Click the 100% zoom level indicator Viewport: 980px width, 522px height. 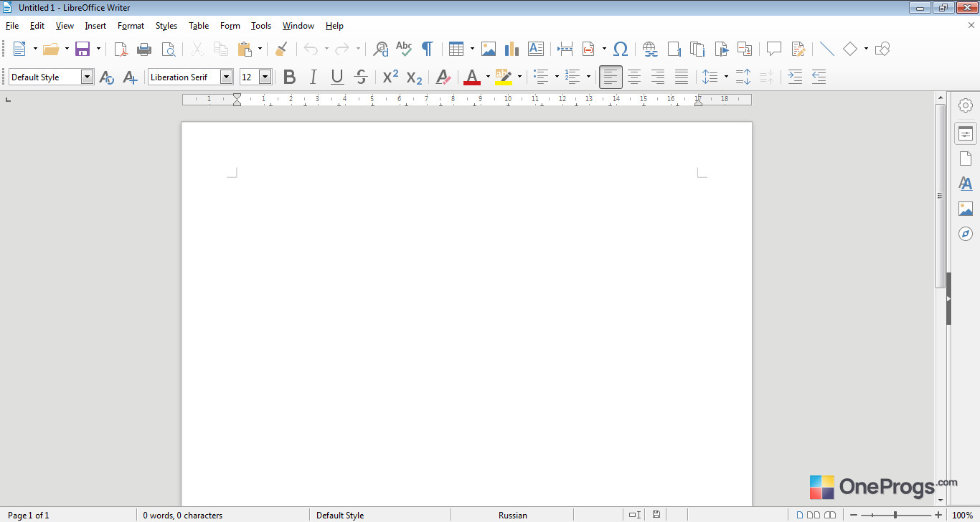(x=962, y=515)
